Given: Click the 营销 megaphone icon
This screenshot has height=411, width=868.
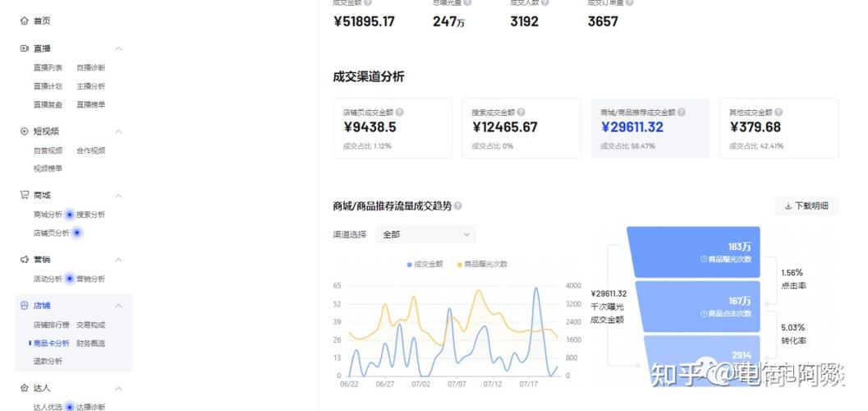Looking at the screenshot, I should [24, 259].
